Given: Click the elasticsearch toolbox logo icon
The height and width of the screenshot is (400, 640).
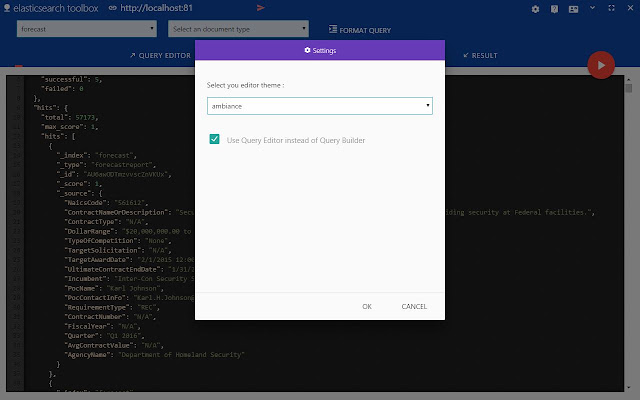Looking at the screenshot, I should pyautogui.click(x=7, y=8).
